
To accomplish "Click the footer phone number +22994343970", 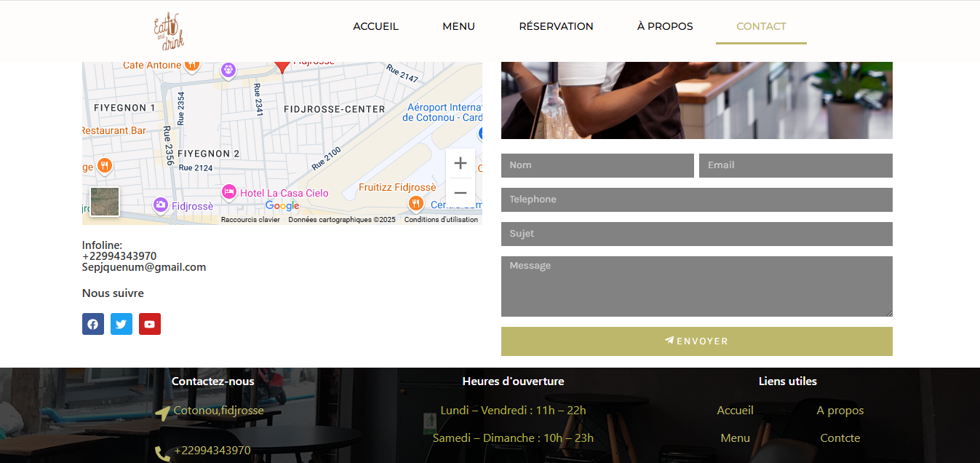I will tap(212, 451).
